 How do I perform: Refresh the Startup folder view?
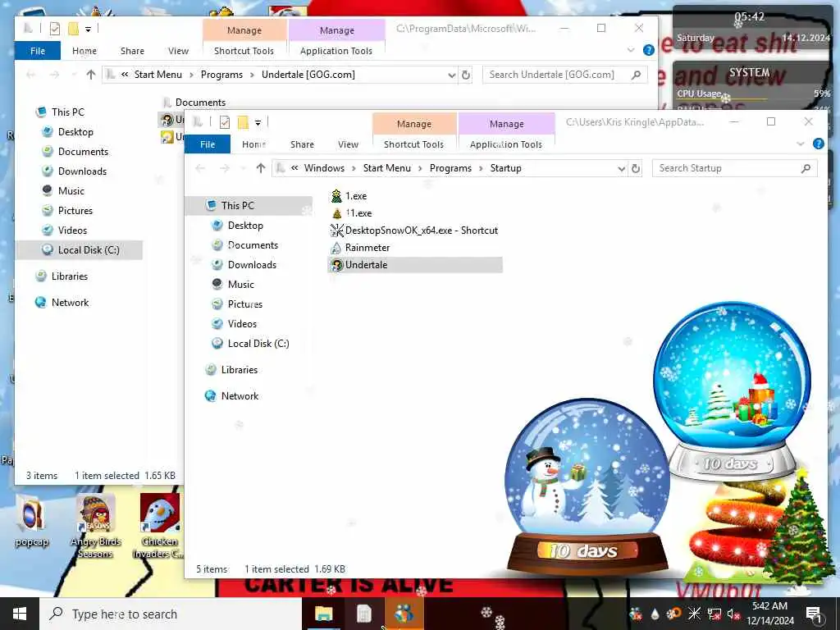click(x=636, y=168)
